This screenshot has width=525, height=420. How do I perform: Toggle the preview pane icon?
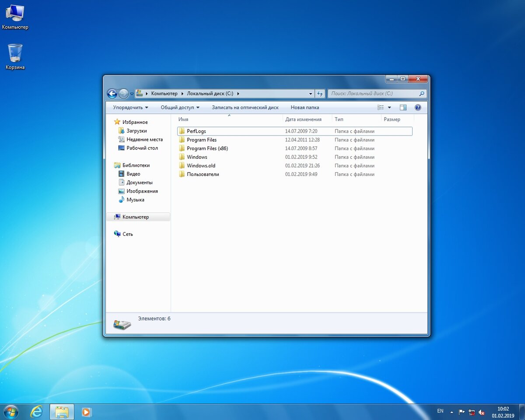[403, 107]
